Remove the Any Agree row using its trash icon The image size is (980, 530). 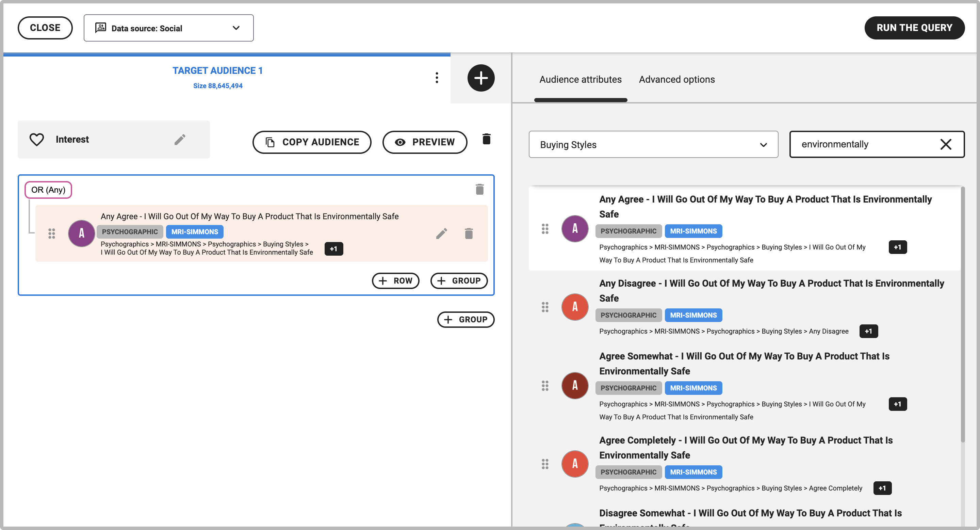click(x=469, y=233)
